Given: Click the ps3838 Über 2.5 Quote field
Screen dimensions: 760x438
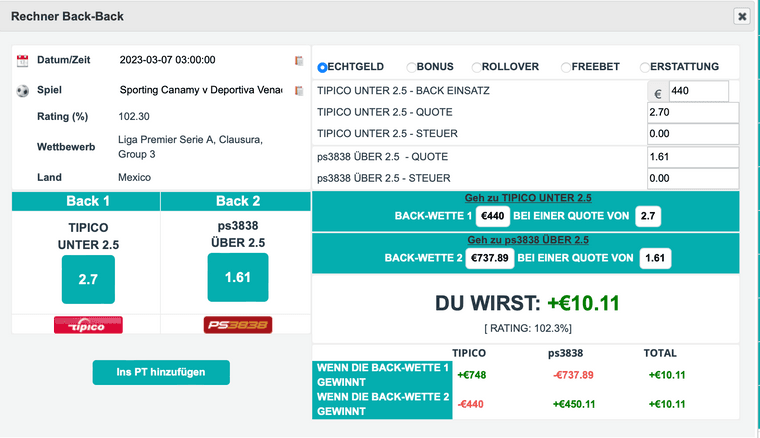Looking at the screenshot, I should click(693, 157).
